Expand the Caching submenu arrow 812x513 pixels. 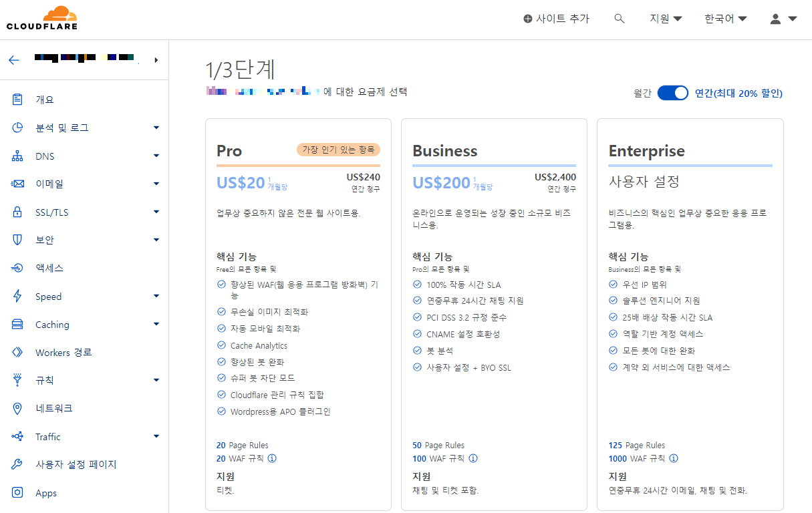click(x=156, y=325)
